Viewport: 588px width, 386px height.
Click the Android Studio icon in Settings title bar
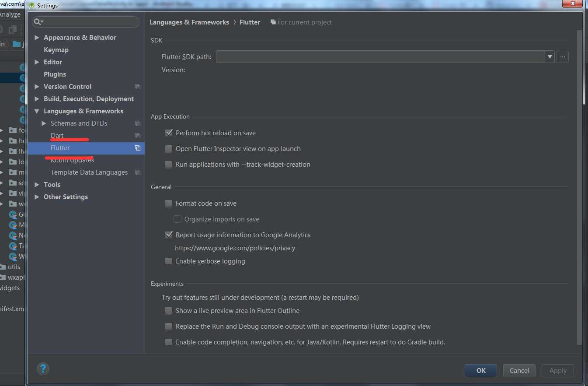coord(31,5)
